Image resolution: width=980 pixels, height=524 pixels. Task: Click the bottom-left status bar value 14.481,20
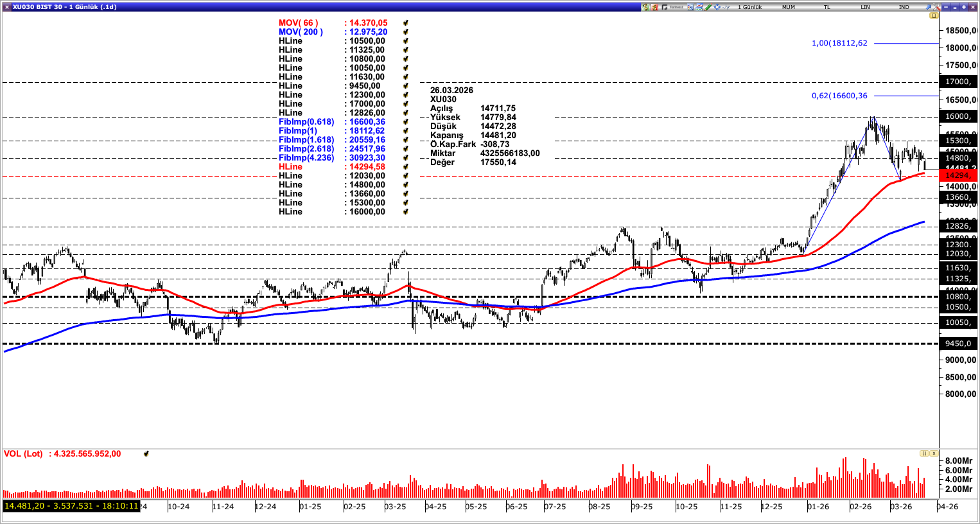coord(26,507)
